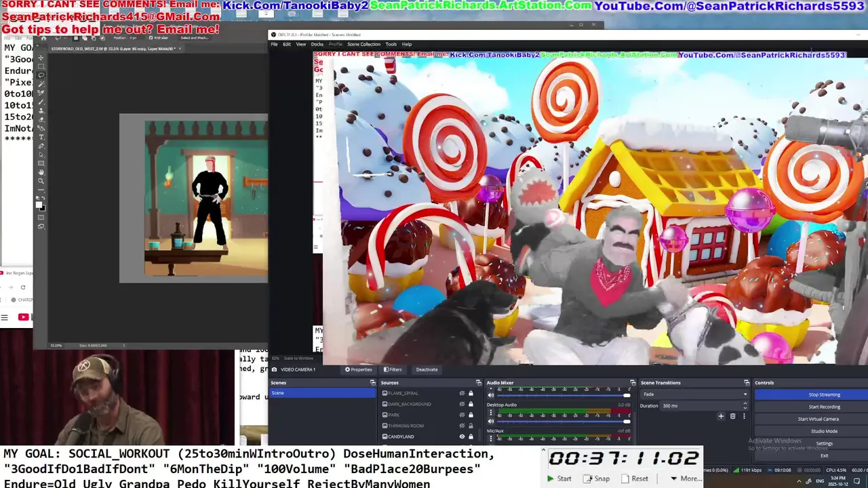
Task: Open the OBS View menu
Action: 300,44
